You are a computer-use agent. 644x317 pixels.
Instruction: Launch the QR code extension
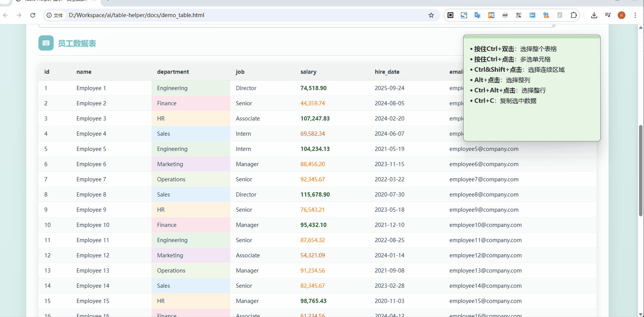pos(519,15)
